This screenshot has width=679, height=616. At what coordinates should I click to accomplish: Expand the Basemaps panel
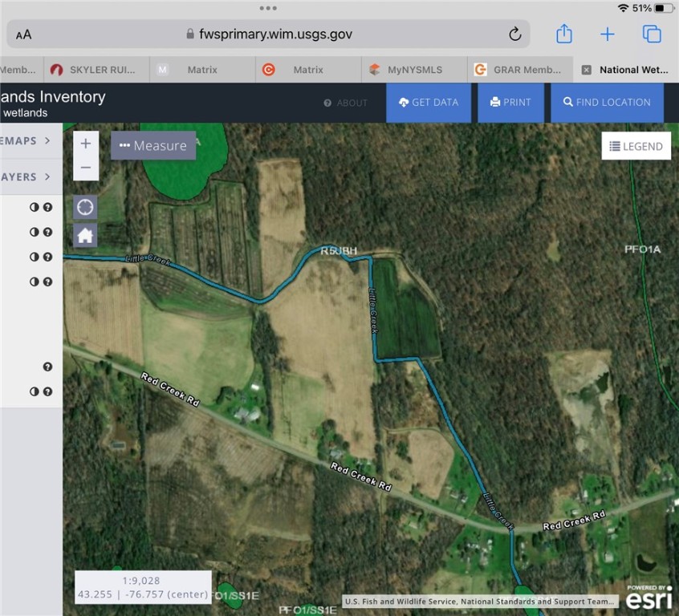(28, 140)
